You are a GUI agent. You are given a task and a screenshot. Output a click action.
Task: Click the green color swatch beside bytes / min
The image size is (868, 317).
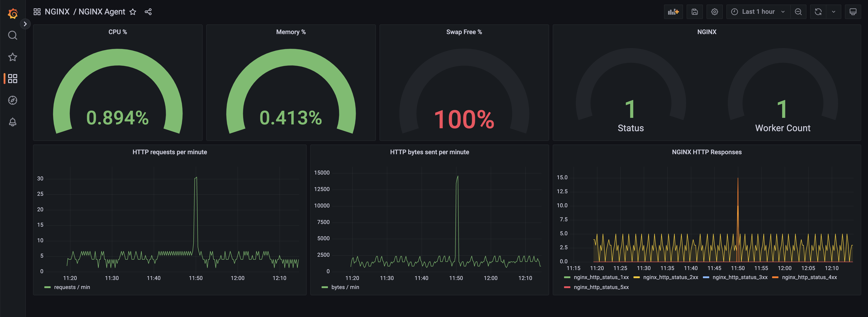325,287
